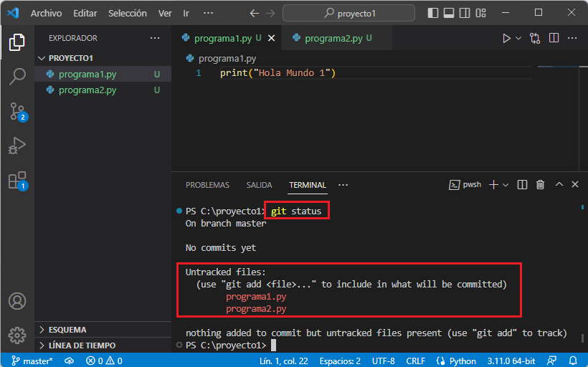
Task: Click line 1 print code in editor
Action: pos(278,72)
